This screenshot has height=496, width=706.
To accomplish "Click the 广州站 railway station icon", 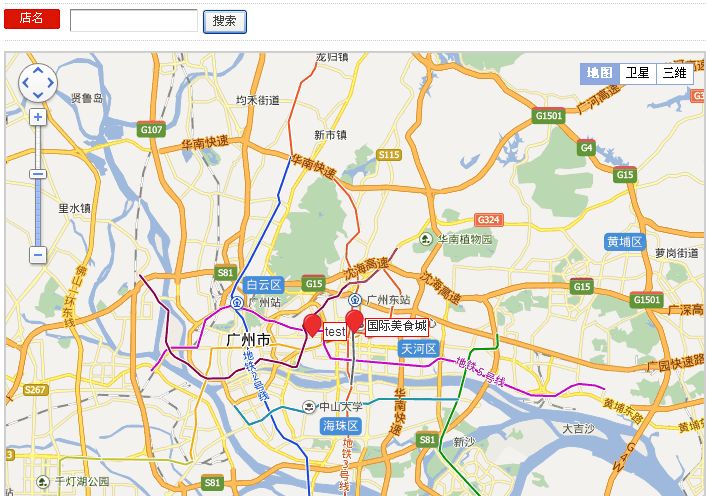I will point(237,302).
